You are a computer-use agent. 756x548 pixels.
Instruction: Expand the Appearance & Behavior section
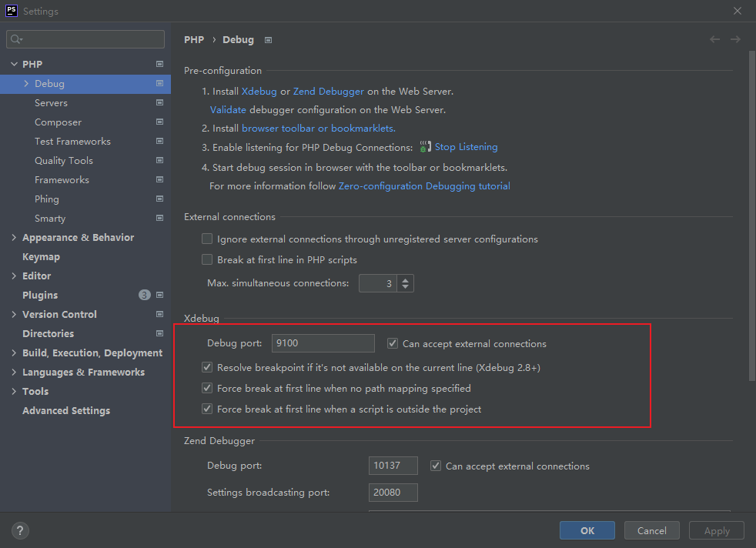14,238
